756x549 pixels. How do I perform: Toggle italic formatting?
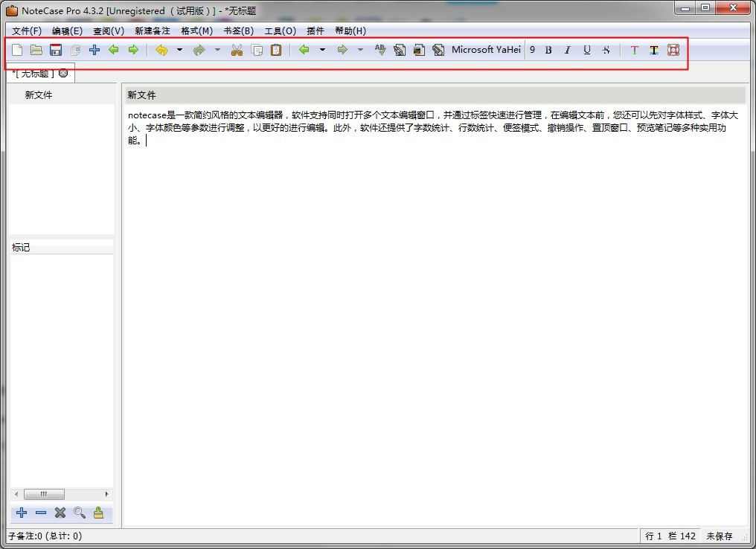568,50
